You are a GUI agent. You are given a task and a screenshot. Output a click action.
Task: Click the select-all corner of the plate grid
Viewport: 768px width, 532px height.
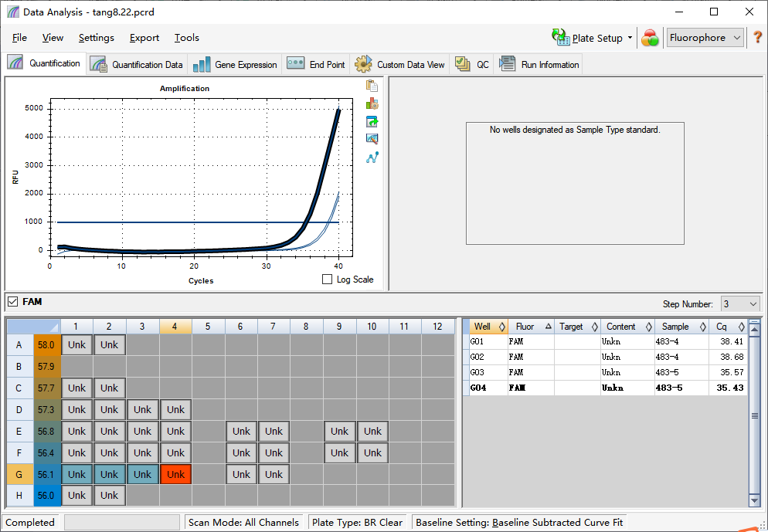point(33,327)
